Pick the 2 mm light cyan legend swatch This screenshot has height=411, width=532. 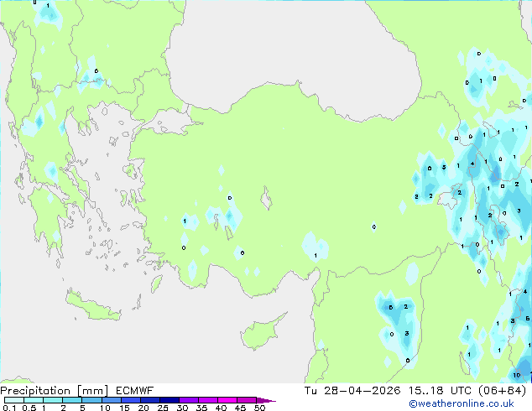pyautogui.click(x=72, y=400)
